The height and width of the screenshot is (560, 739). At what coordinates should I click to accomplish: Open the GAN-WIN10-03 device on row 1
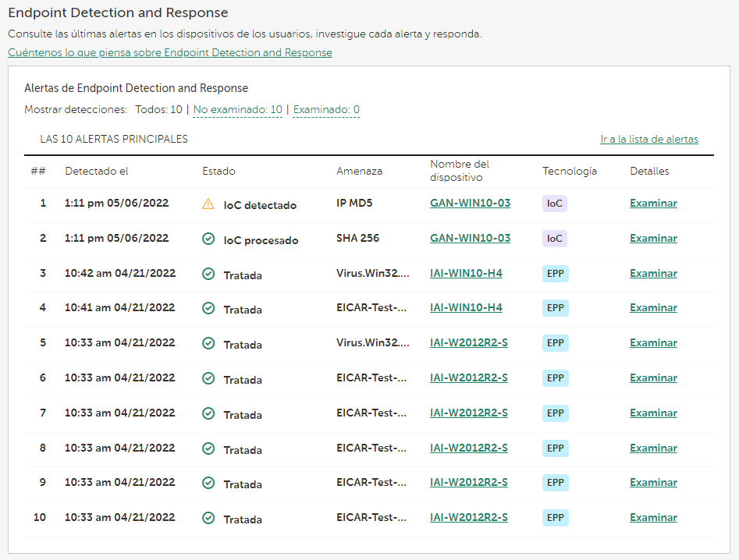[470, 202]
